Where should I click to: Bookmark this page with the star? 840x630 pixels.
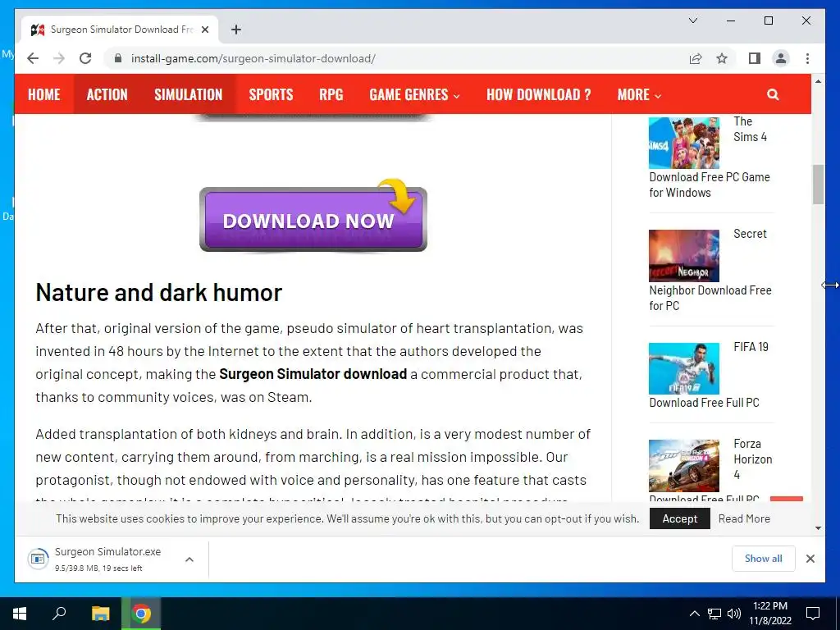pos(722,58)
